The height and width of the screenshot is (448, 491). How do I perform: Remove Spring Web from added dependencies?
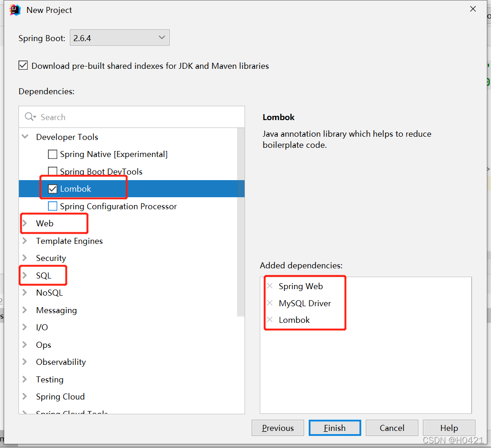tap(270, 286)
